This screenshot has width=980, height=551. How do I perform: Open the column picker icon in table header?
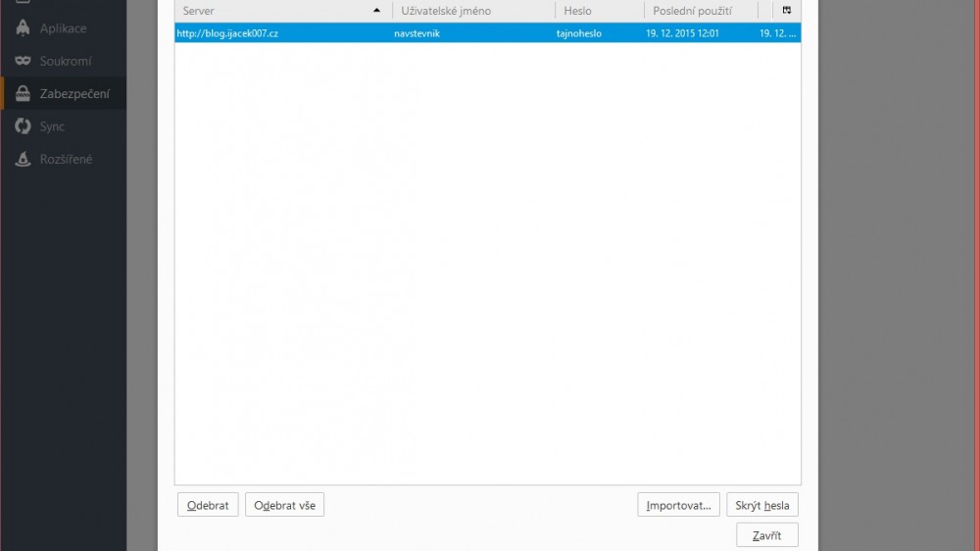(x=786, y=11)
